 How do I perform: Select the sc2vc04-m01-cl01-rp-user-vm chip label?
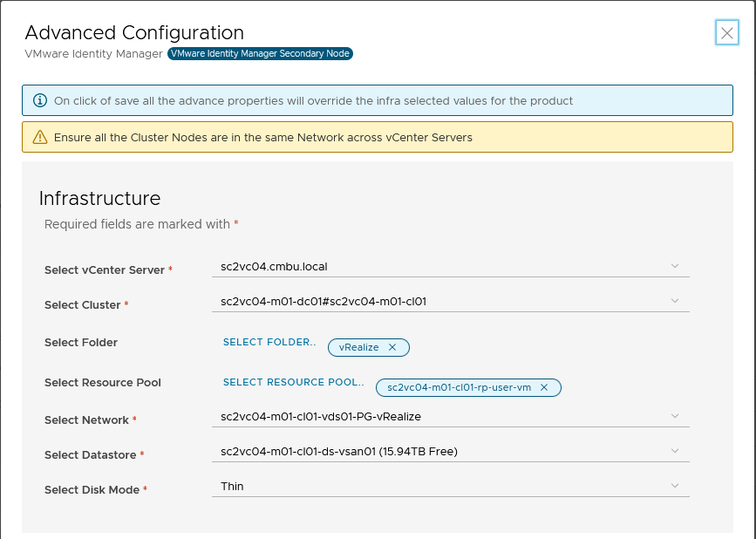point(459,387)
